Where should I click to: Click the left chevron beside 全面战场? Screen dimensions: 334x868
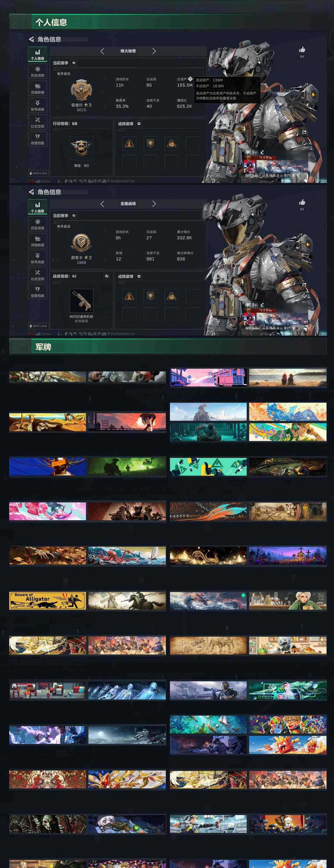pos(102,203)
